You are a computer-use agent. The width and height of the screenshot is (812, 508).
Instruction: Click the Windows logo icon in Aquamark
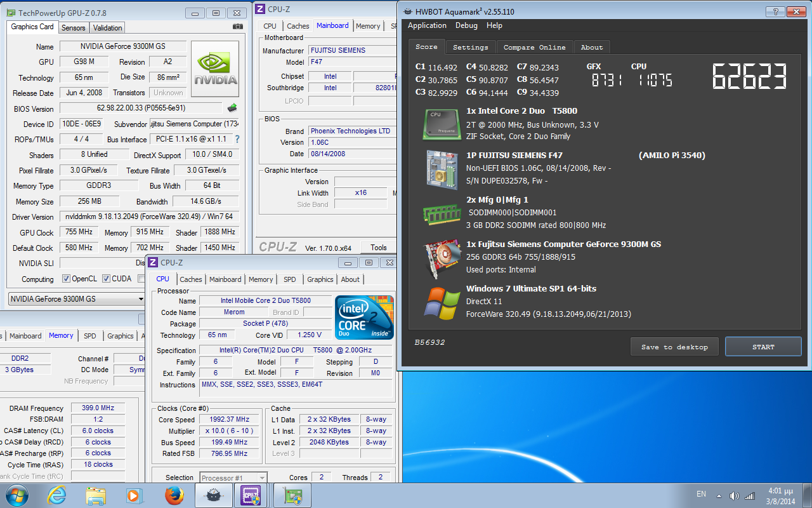coord(442,303)
